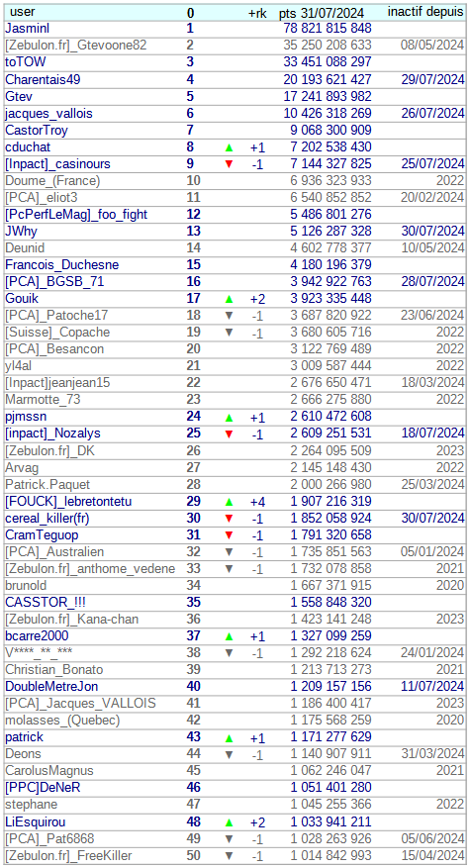Click the points value 1 014 842 993

pyautogui.click(x=331, y=856)
